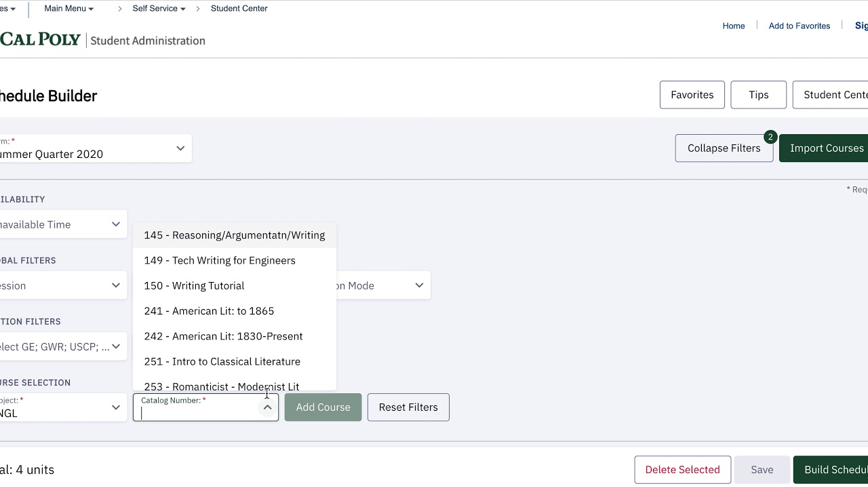Collapse the Catalog Number dropdown chevron
868x488 pixels.
[x=267, y=407]
